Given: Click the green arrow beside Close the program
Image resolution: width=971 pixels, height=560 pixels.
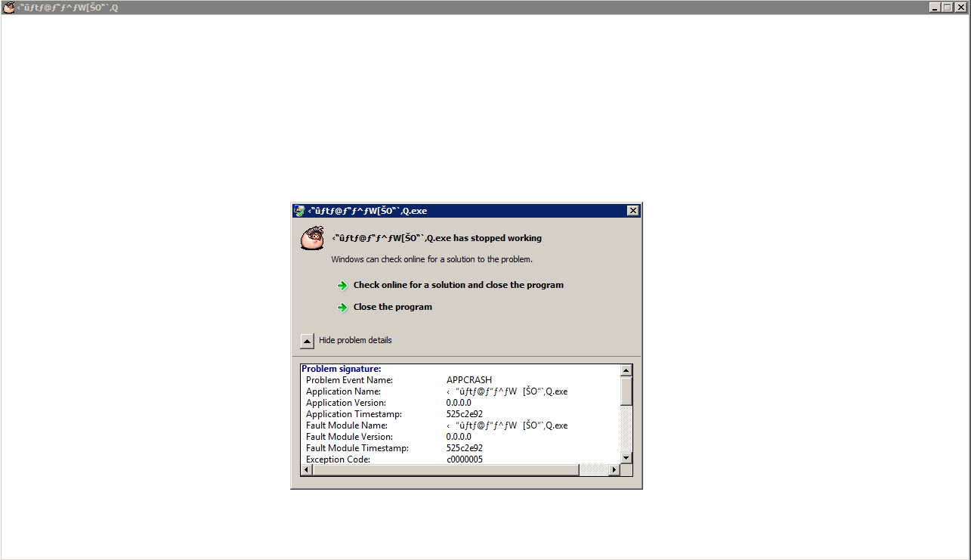Looking at the screenshot, I should (x=342, y=308).
